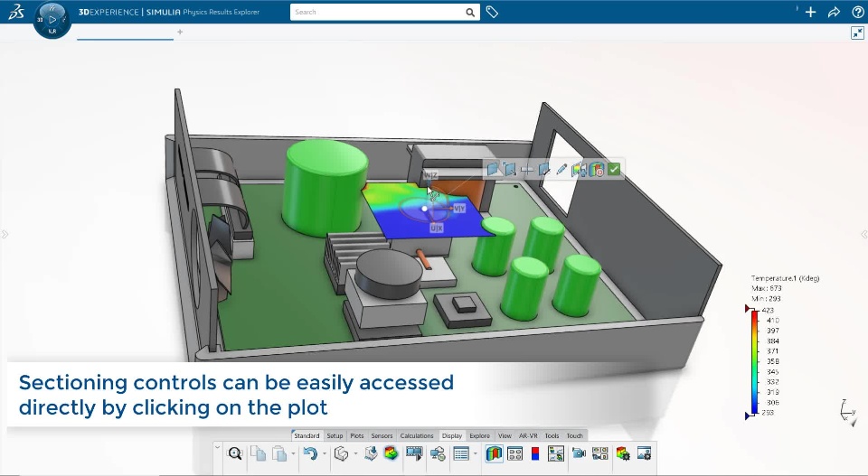Expand the left side panel arrow
The width and height of the screenshot is (868, 476).
pos(5,235)
